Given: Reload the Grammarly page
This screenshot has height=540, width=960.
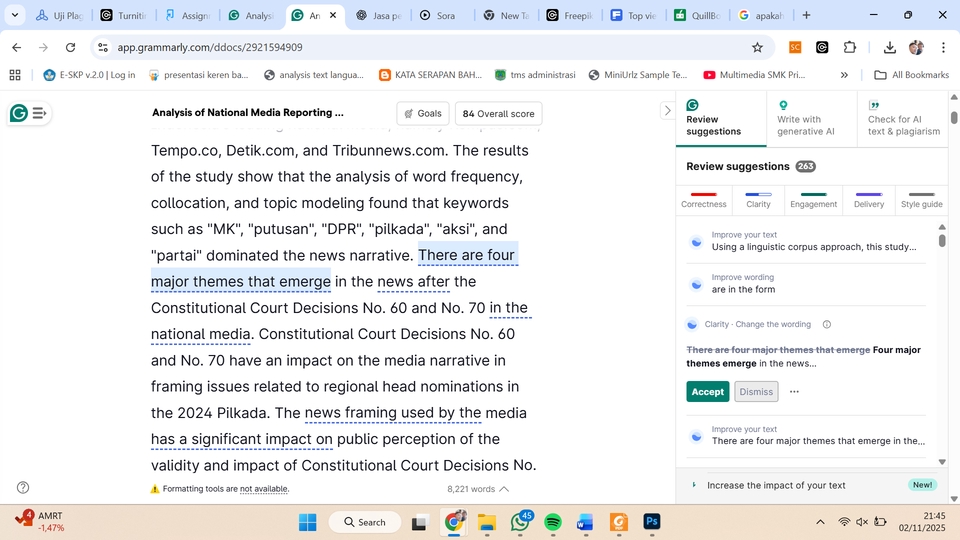Looking at the screenshot, I should [70, 47].
